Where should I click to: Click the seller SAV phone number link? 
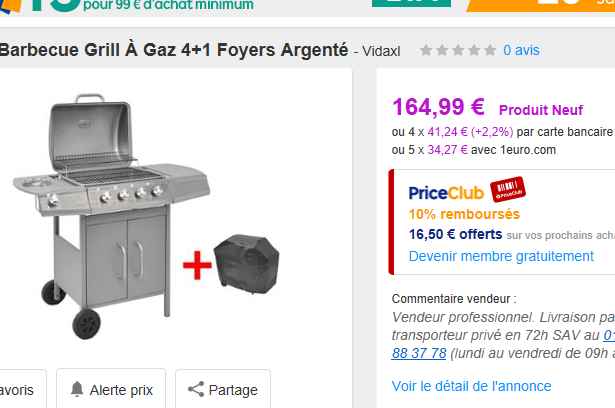coord(419,353)
